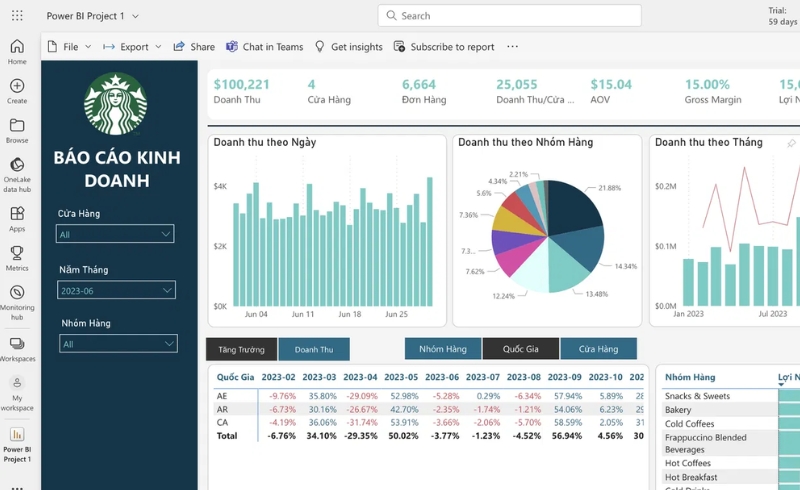The height and width of the screenshot is (490, 800).
Task: Select the Tăng Trưởng button
Action: coord(241,349)
